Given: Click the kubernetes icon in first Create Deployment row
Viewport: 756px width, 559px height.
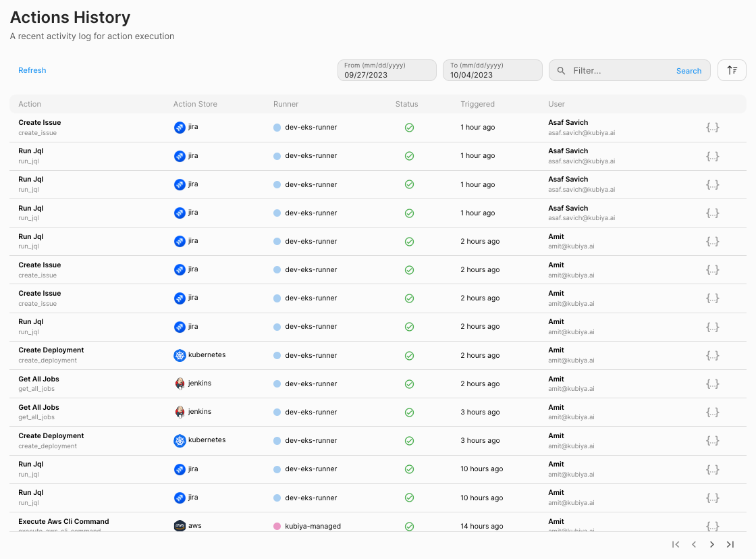Looking at the screenshot, I should point(180,355).
